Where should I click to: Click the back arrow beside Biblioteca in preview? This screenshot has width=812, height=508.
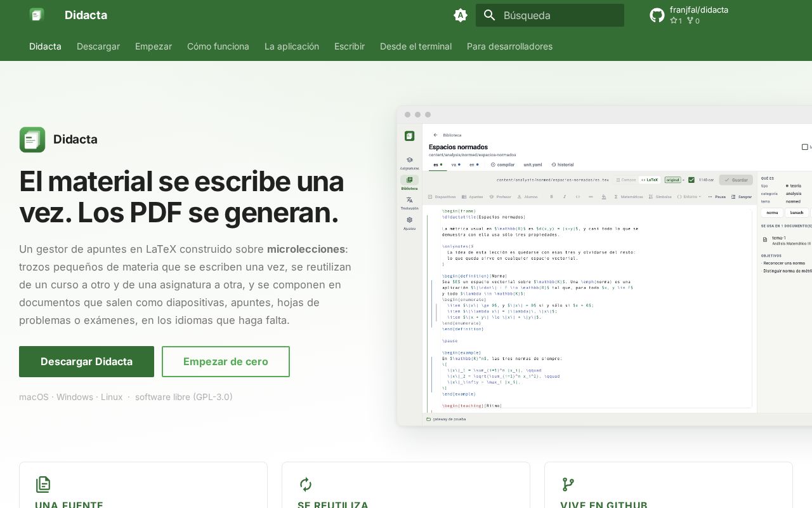coord(436,135)
